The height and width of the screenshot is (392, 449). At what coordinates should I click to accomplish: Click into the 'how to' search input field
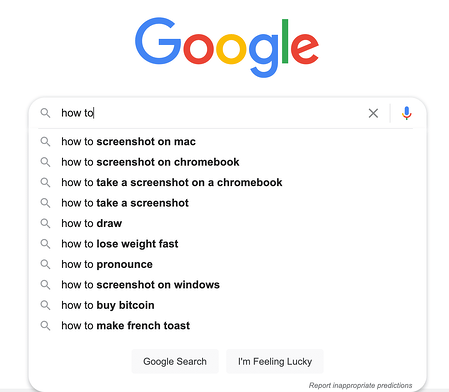point(210,113)
